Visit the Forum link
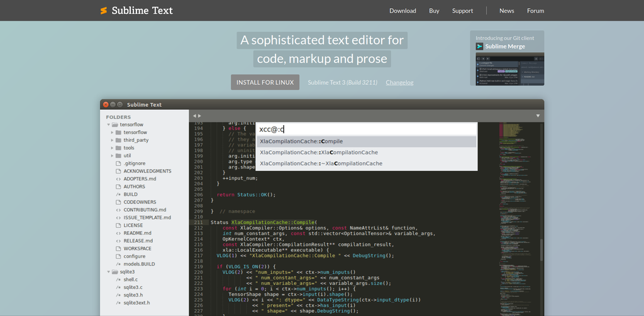The width and height of the screenshot is (644, 316). click(x=536, y=11)
